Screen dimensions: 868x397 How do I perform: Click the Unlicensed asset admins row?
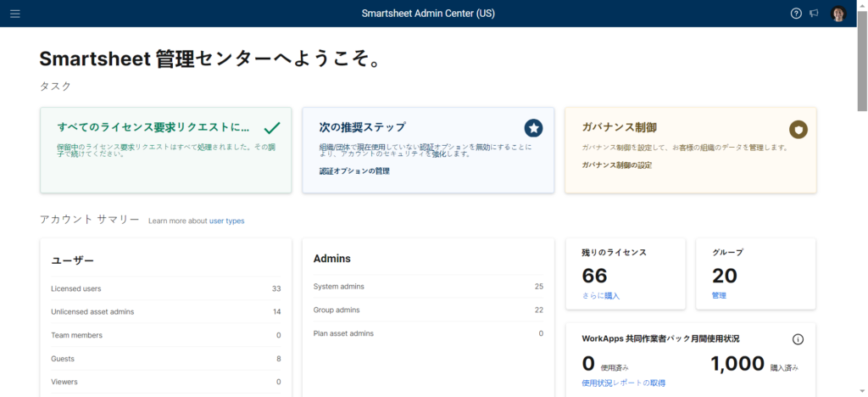166,311
